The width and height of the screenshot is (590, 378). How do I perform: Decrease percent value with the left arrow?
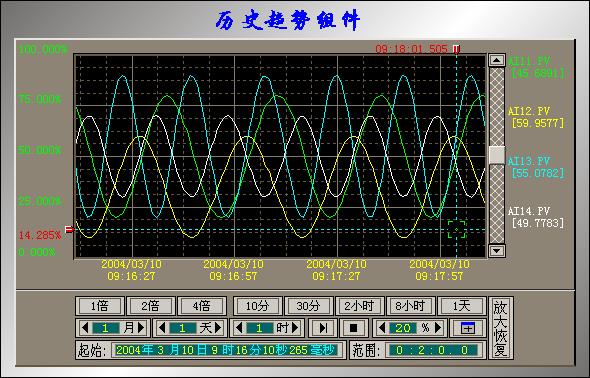coord(382,328)
